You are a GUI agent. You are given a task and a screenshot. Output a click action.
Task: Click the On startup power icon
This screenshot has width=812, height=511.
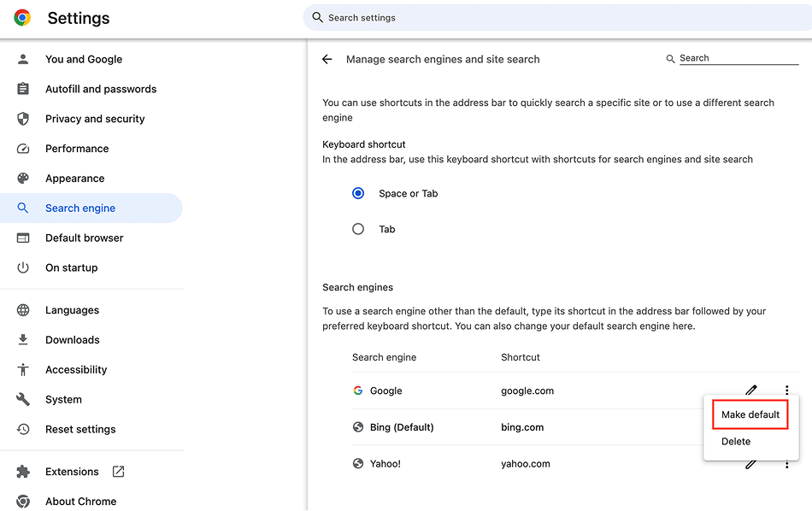tap(23, 267)
